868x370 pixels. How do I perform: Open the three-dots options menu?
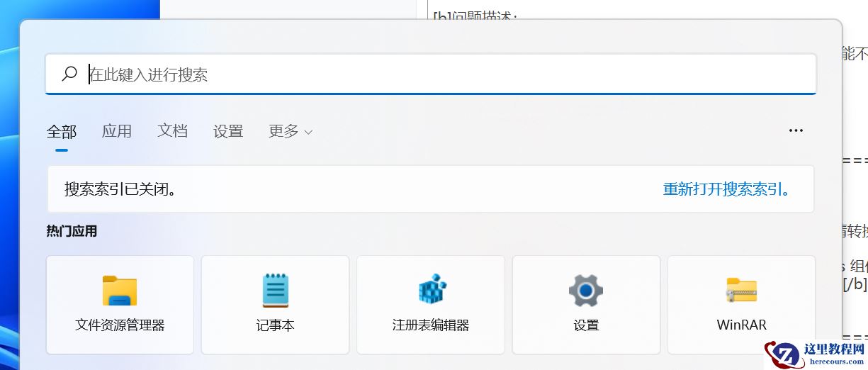tap(796, 131)
